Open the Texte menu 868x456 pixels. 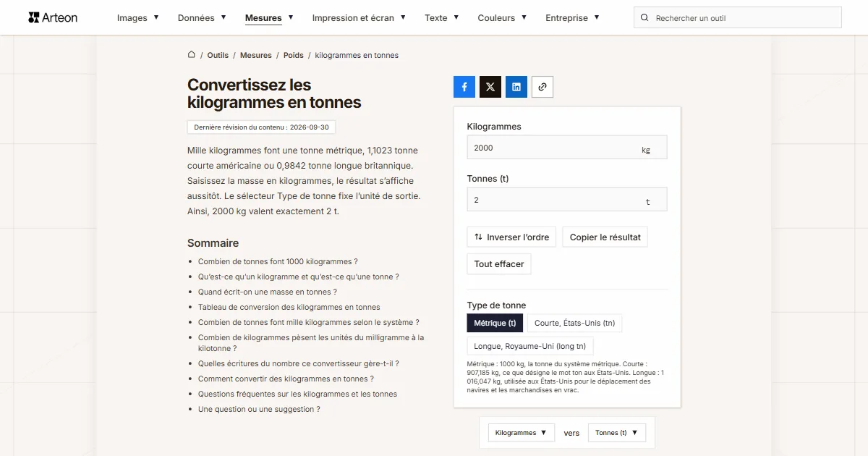coord(442,18)
